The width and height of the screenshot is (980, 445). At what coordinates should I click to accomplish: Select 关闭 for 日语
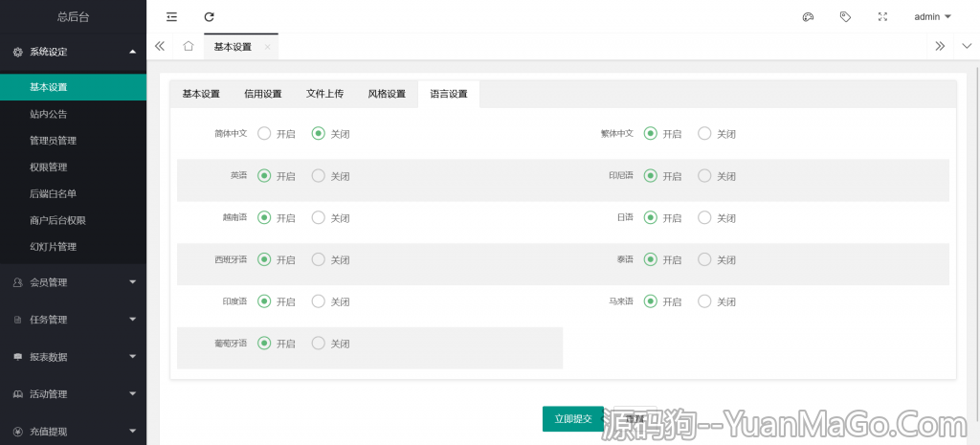point(716,218)
